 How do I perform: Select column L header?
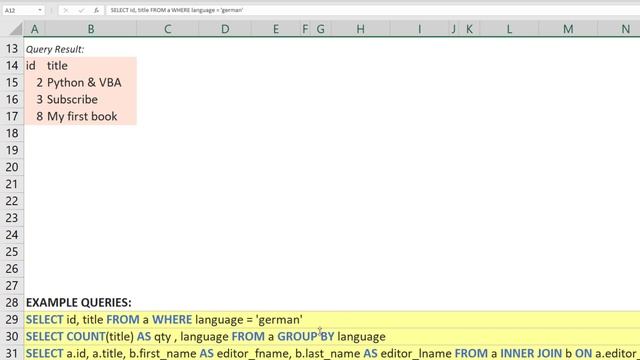509,29
